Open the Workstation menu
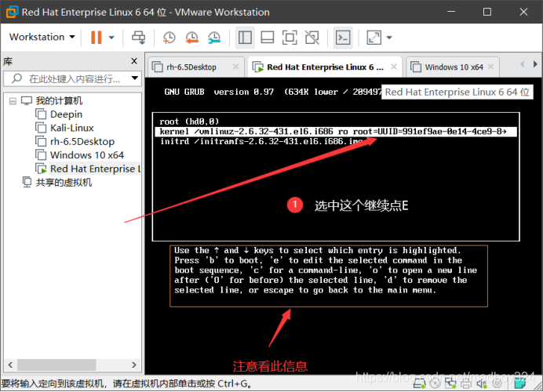Image resolution: width=543 pixels, height=392 pixels. point(42,37)
